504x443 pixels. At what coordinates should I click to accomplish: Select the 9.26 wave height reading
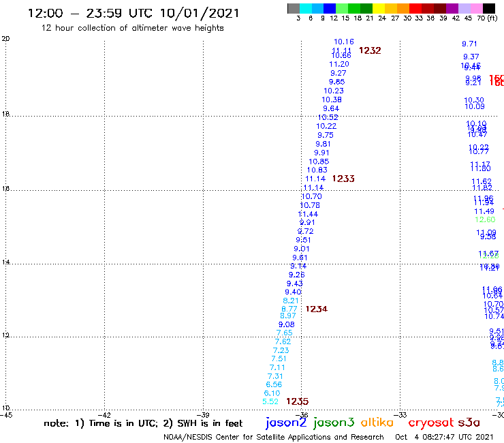tap(297, 275)
